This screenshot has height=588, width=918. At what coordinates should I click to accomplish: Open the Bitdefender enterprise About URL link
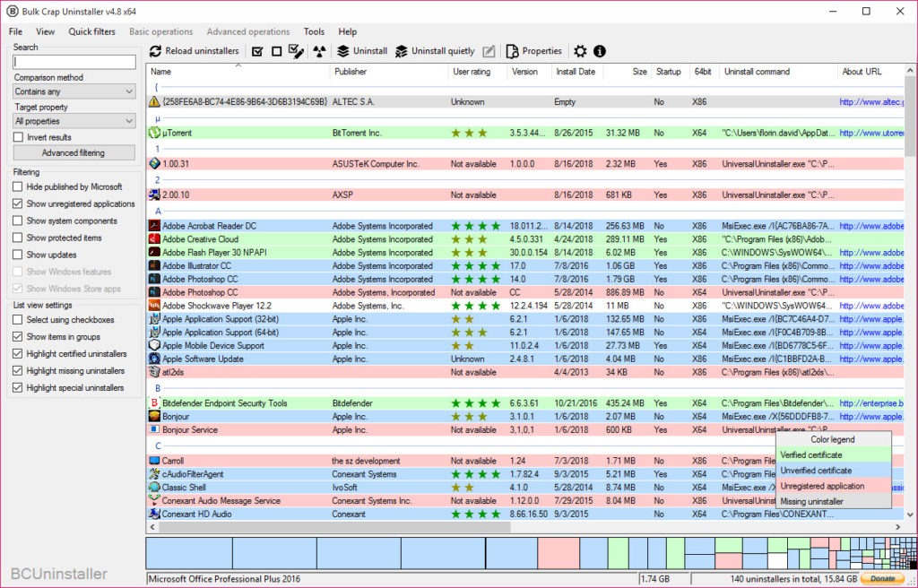click(871, 403)
